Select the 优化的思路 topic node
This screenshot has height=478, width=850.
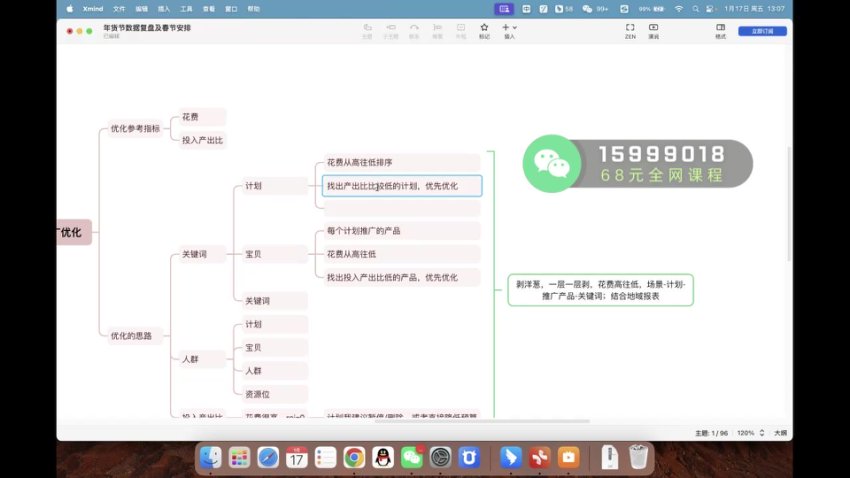coord(131,336)
